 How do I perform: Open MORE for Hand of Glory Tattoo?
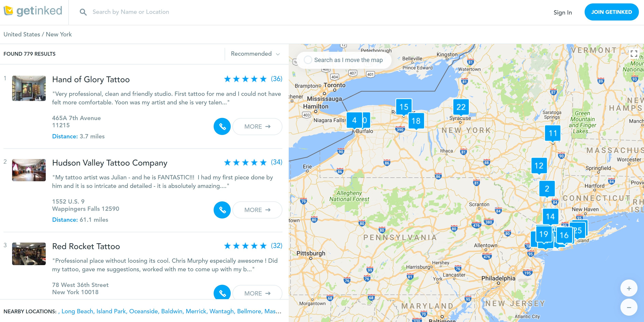pyautogui.click(x=257, y=127)
